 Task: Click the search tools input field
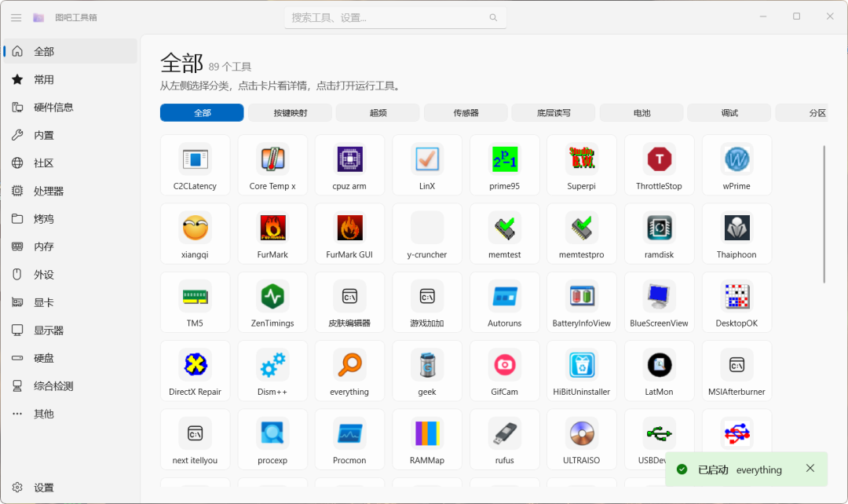[x=395, y=17]
